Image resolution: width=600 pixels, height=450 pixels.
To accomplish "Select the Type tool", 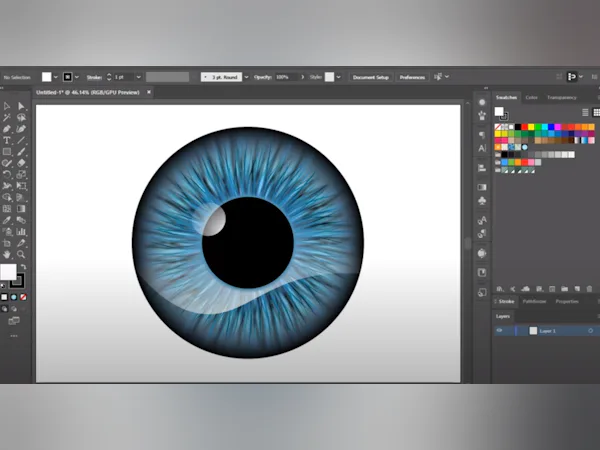I will [x=7, y=140].
